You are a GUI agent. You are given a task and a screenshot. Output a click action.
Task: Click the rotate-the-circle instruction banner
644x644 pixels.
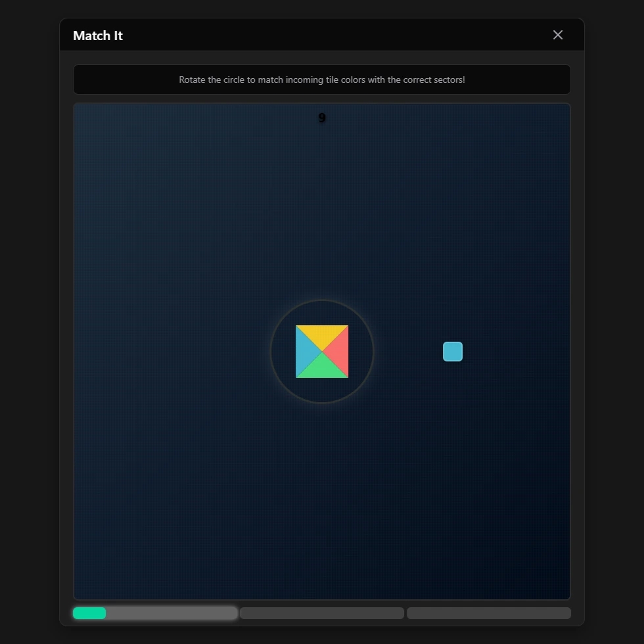tap(322, 80)
